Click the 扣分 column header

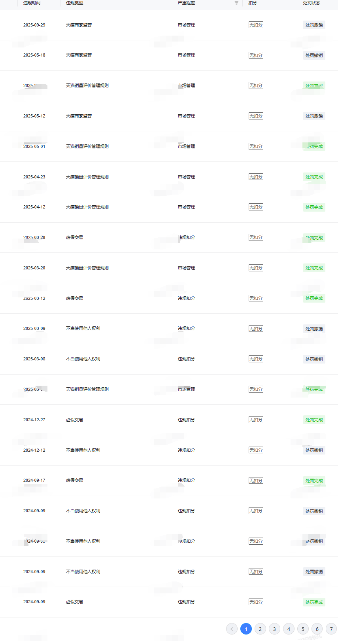coord(253,3)
